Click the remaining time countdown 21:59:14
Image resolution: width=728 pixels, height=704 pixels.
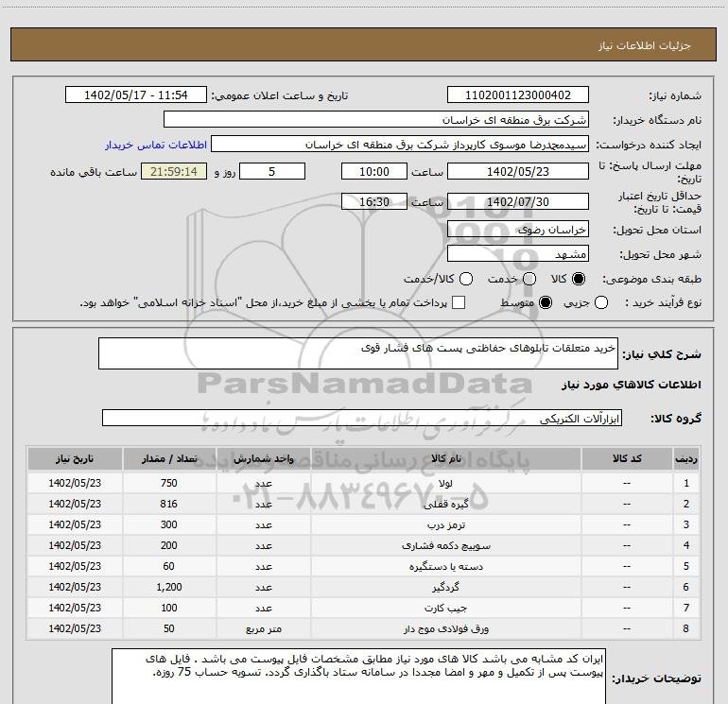[x=174, y=171]
